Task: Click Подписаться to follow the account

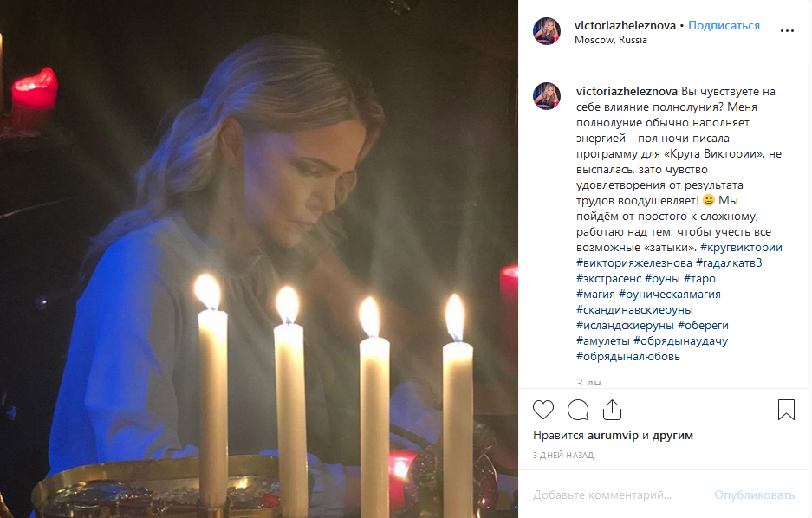Action: point(724,25)
